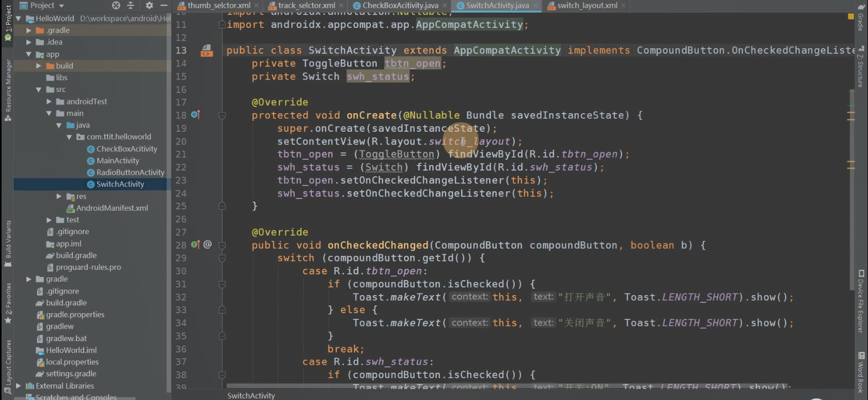Select app.iml file

tap(64, 244)
